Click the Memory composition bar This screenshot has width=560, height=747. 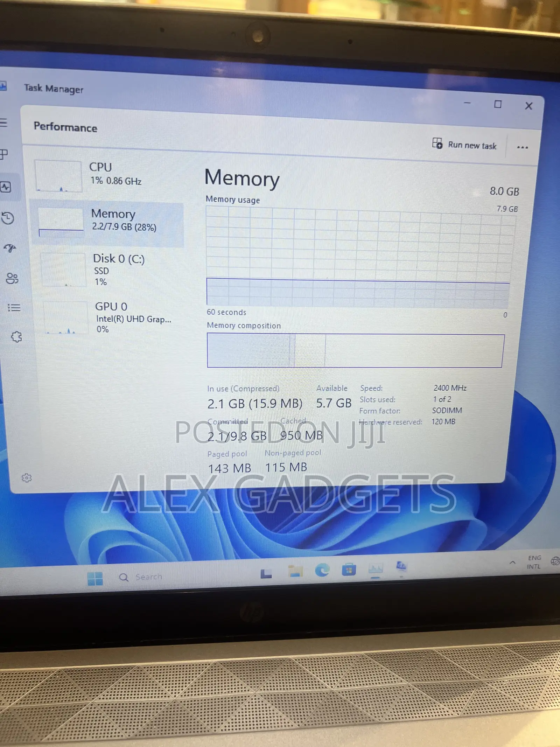pos(355,351)
